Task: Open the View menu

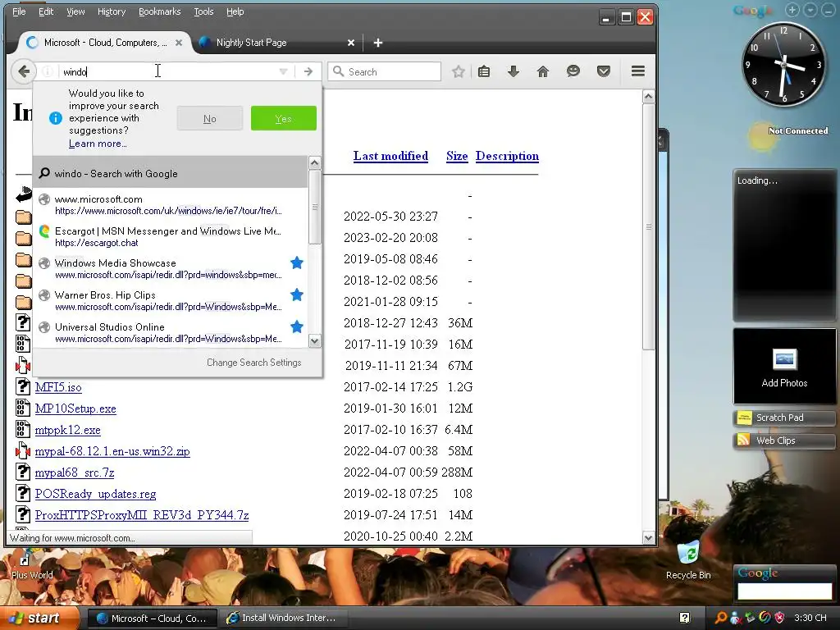Action: click(75, 11)
